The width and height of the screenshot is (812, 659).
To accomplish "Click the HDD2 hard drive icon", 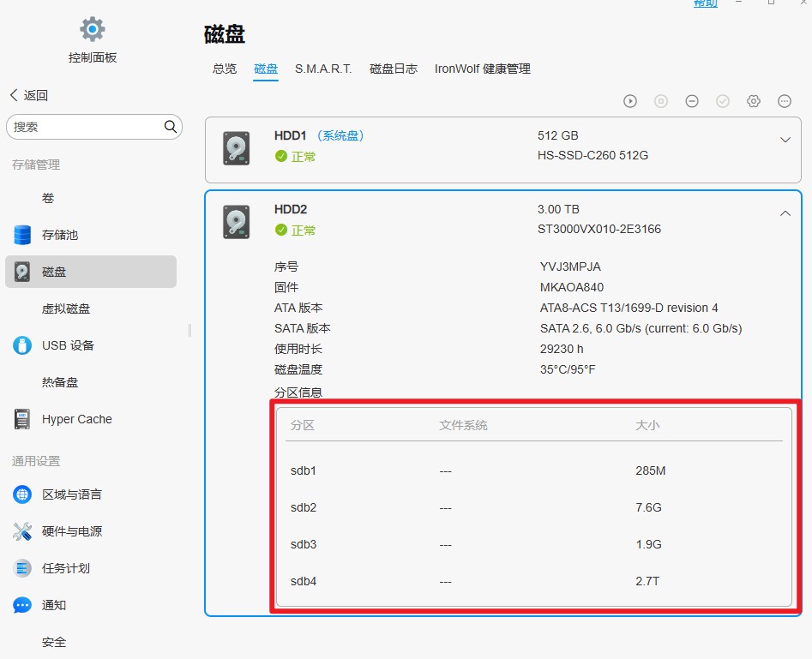I will coord(236,222).
